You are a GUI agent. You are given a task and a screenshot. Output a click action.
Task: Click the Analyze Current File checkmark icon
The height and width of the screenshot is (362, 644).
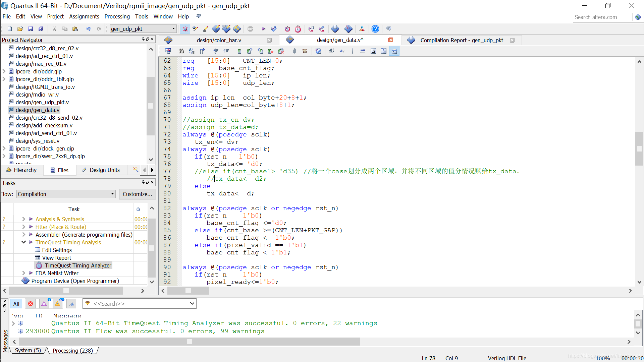(318, 51)
